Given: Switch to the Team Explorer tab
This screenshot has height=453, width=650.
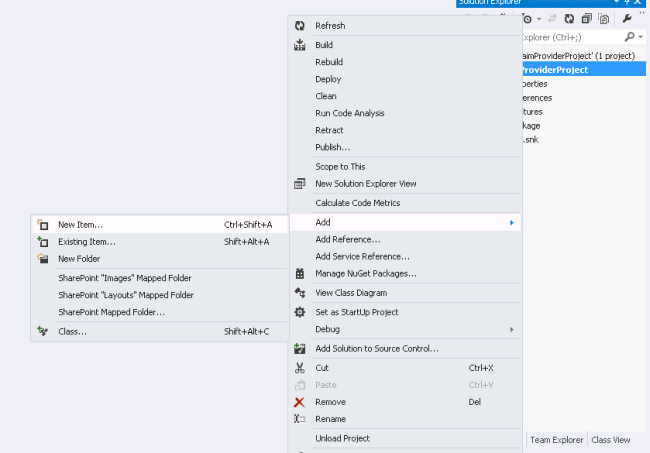Looking at the screenshot, I should tap(556, 440).
